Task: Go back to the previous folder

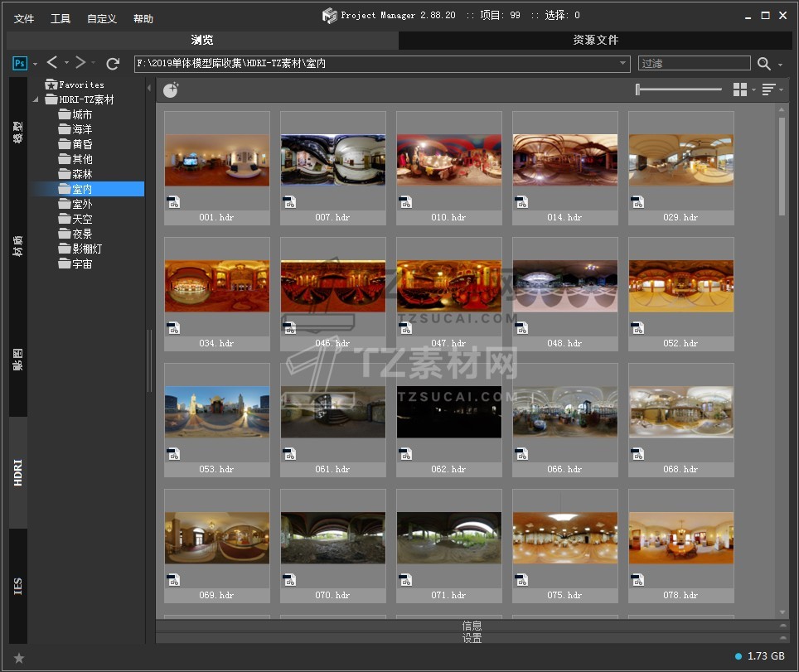Action: (52, 63)
